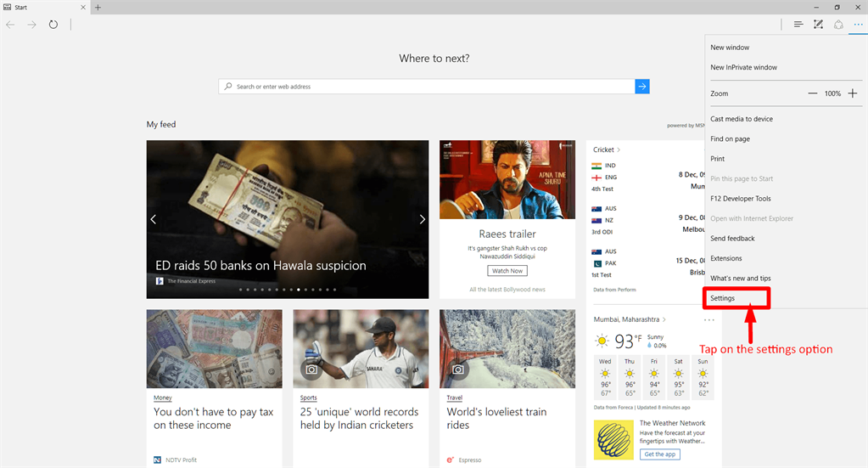Select Send feedback menu item
This screenshot has width=868, height=468.
click(732, 239)
